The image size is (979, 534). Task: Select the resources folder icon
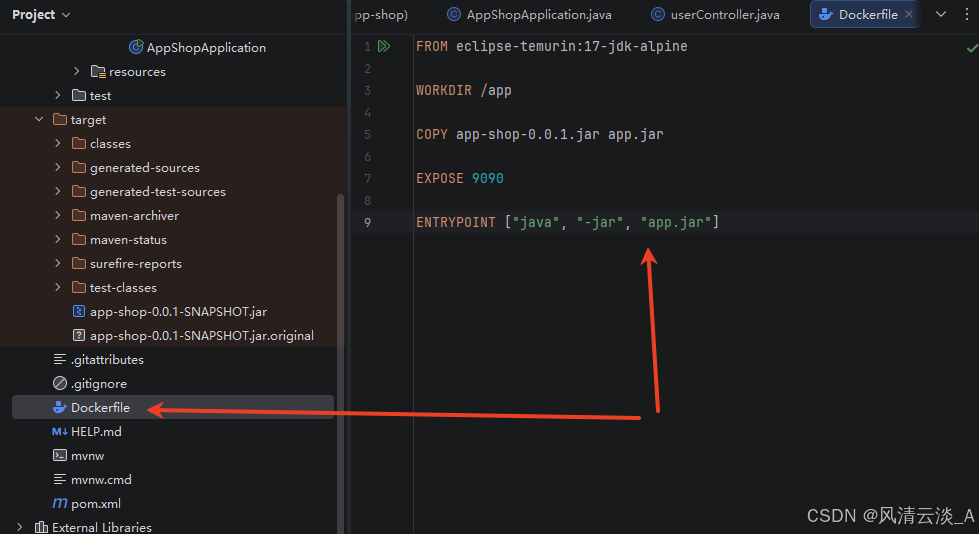98,71
